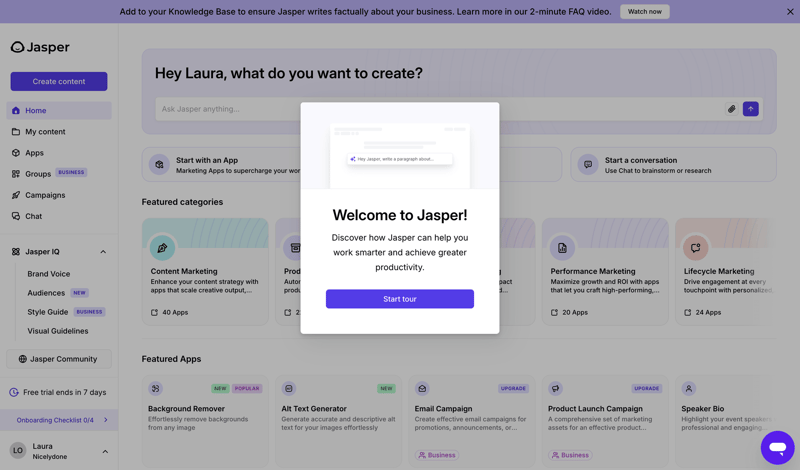Viewport: 800px width, 470px height.
Task: Open Brand Voice under Jasper IQ
Action: point(48,274)
